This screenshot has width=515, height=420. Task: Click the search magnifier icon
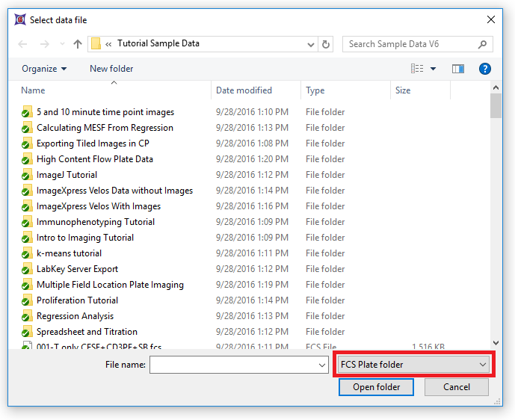[x=483, y=44]
